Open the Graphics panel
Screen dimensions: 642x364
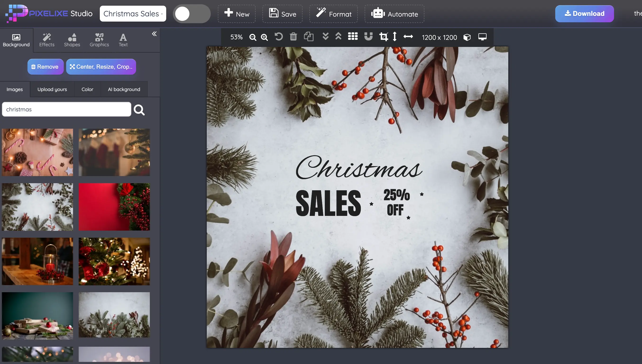(x=99, y=40)
